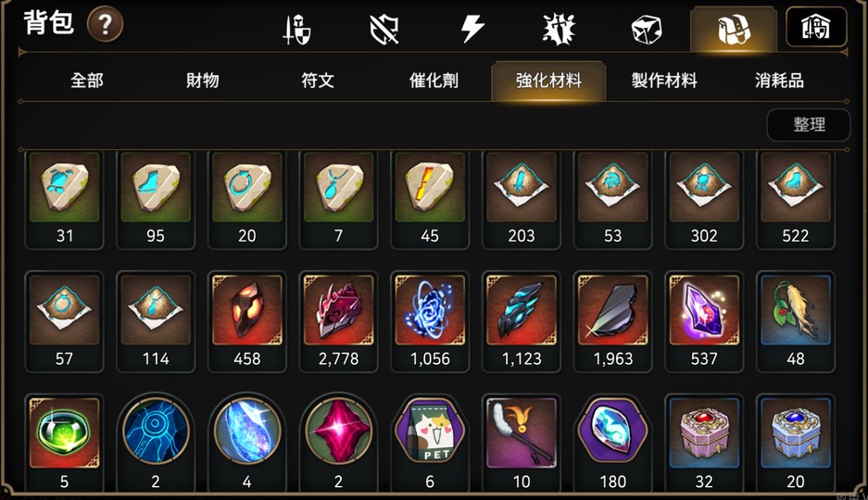The image size is (868, 500).
Task: Switch to the 全部 tab
Action: [x=87, y=81]
